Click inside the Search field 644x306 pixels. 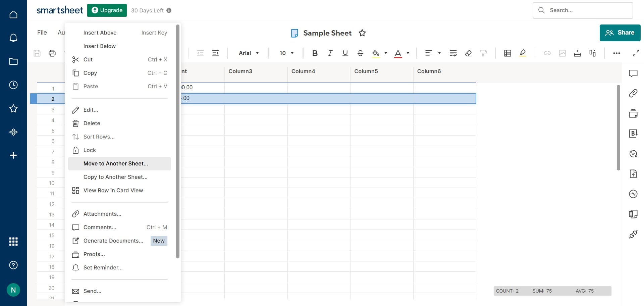(x=583, y=10)
